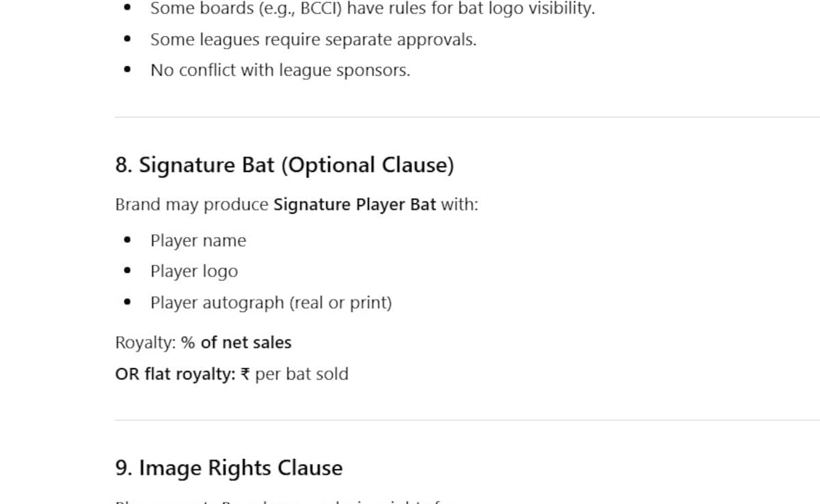
Task: Select the "Player logo" bullet item
Action: [194, 272]
